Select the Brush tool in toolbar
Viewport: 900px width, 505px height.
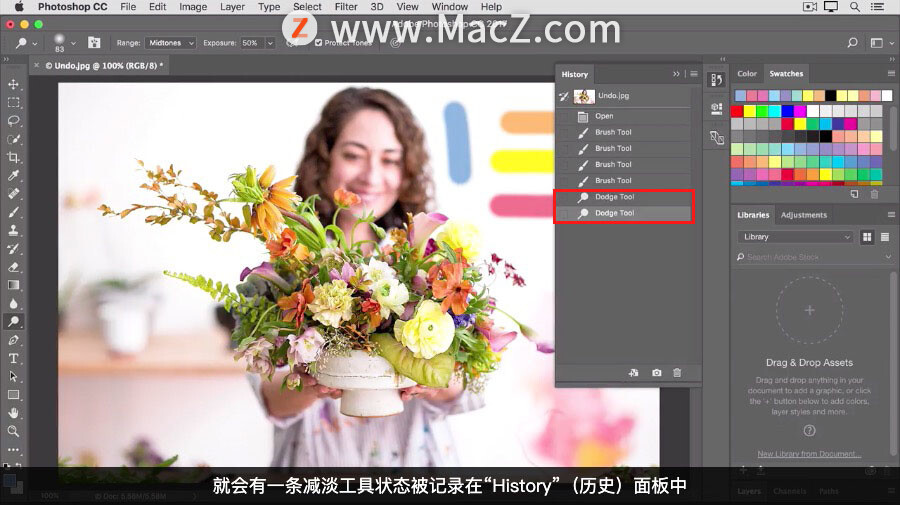[x=13, y=212]
